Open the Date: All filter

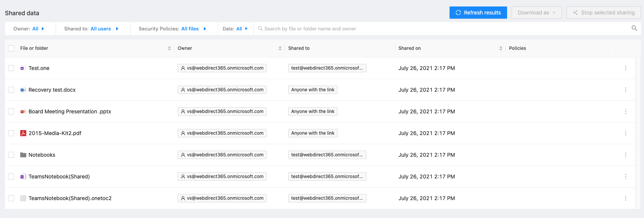coord(235,29)
